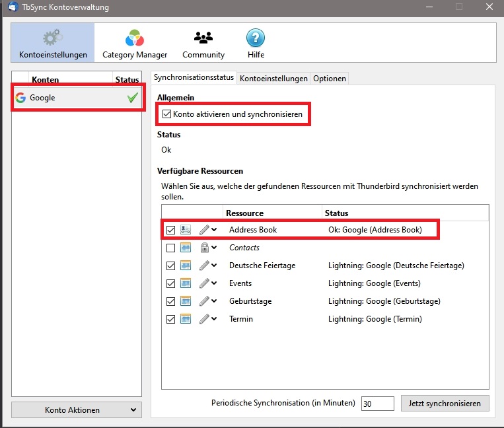Uncheck the Events resource checkbox

pos(170,284)
